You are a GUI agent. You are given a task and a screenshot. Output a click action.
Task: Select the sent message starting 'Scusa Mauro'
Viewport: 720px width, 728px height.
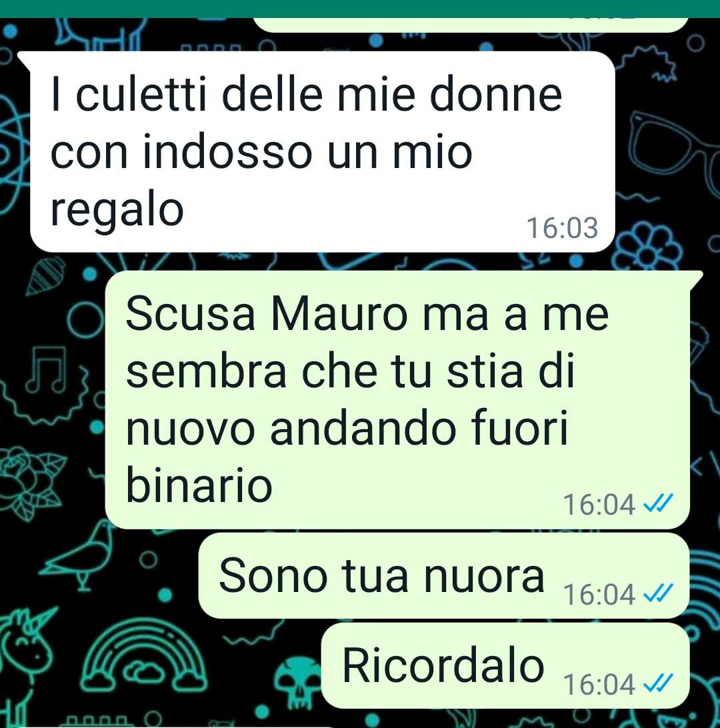tap(397, 399)
